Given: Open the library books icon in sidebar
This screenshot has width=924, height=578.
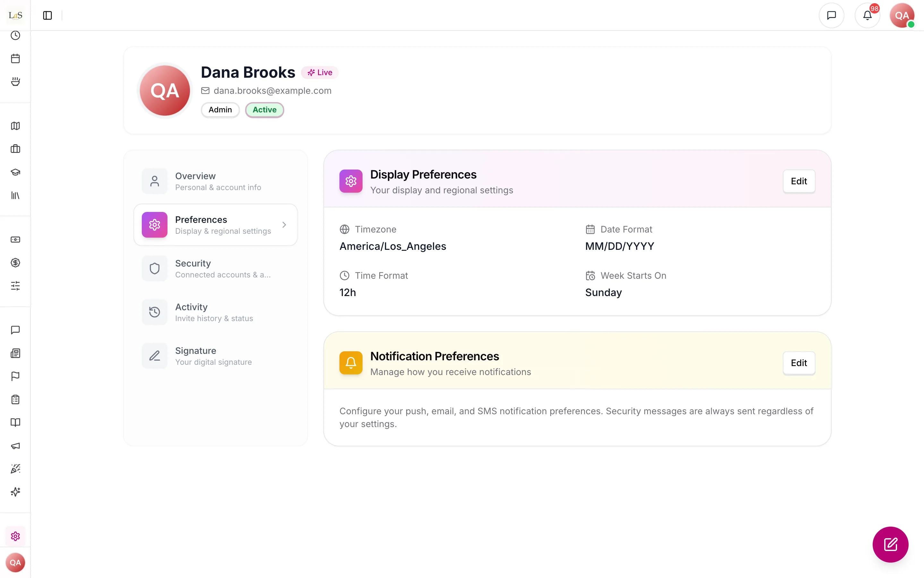Looking at the screenshot, I should pos(15,195).
